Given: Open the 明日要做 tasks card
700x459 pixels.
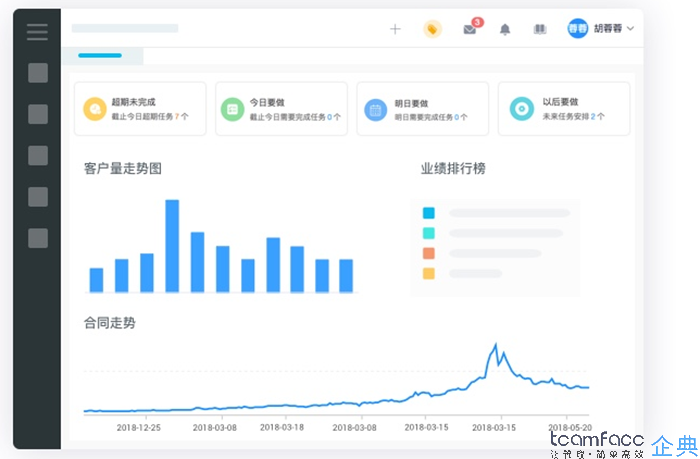Looking at the screenshot, I should [x=422, y=108].
